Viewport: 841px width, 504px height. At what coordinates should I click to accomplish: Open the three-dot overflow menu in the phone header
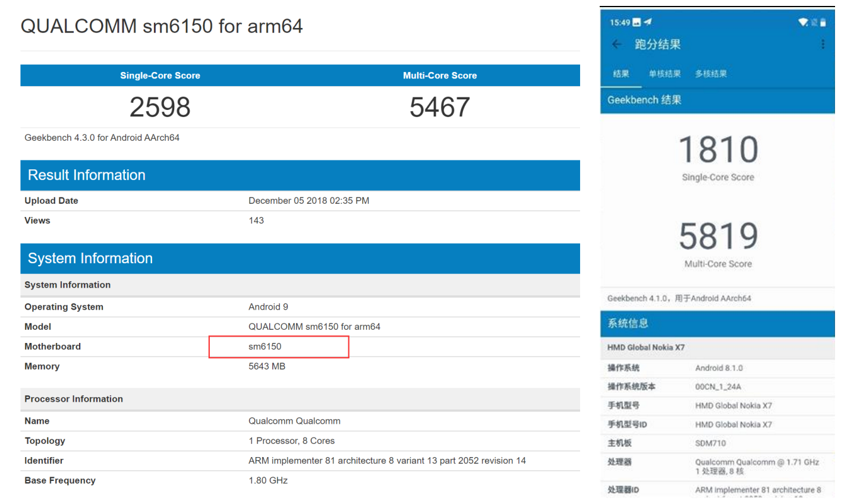823,45
